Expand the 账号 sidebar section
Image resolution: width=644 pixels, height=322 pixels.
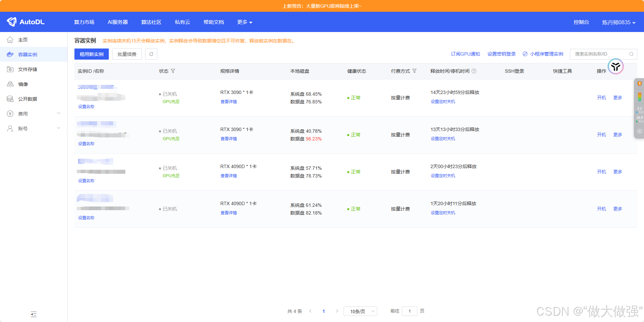click(58, 128)
